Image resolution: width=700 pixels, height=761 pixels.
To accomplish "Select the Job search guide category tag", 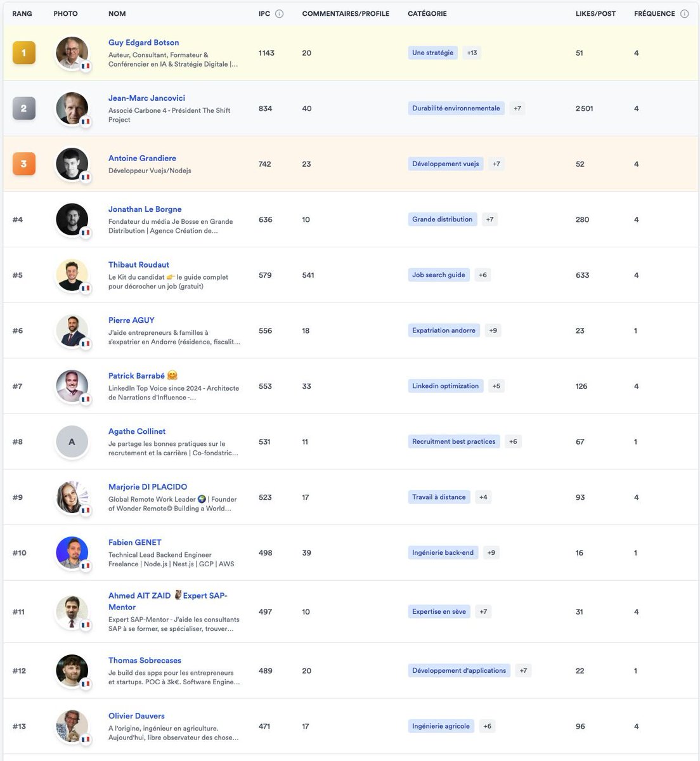I will [439, 275].
